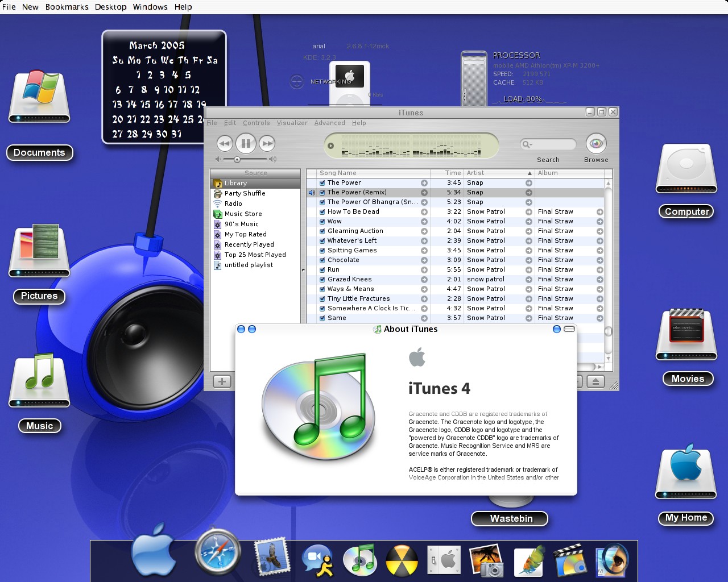Skip to the next track in iTunes
The width and height of the screenshot is (728, 582).
point(267,144)
